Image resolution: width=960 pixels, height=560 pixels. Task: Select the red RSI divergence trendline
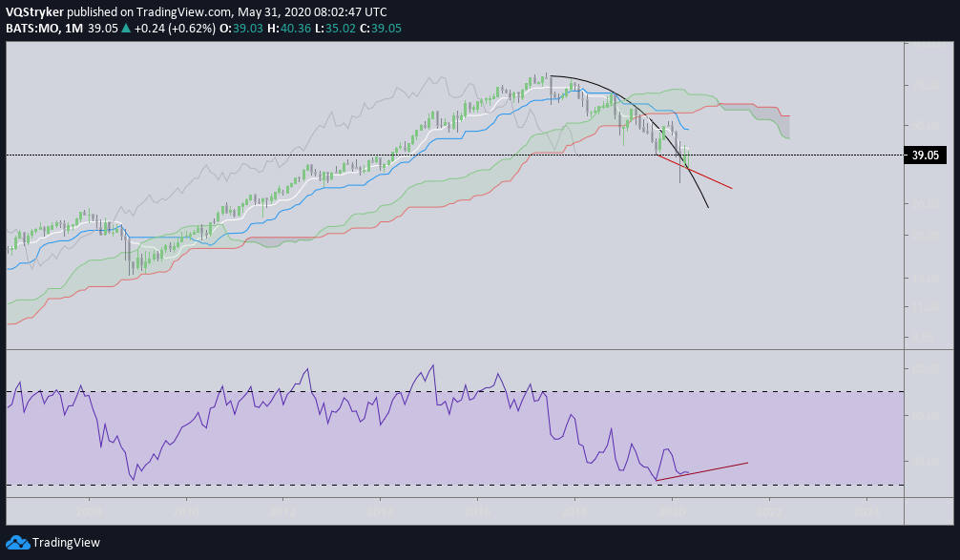pos(702,471)
